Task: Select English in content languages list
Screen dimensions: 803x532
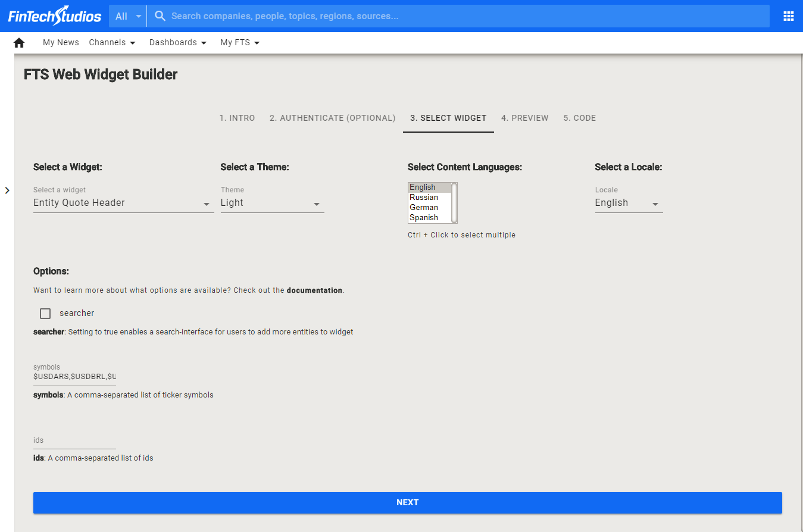Action: [429, 187]
